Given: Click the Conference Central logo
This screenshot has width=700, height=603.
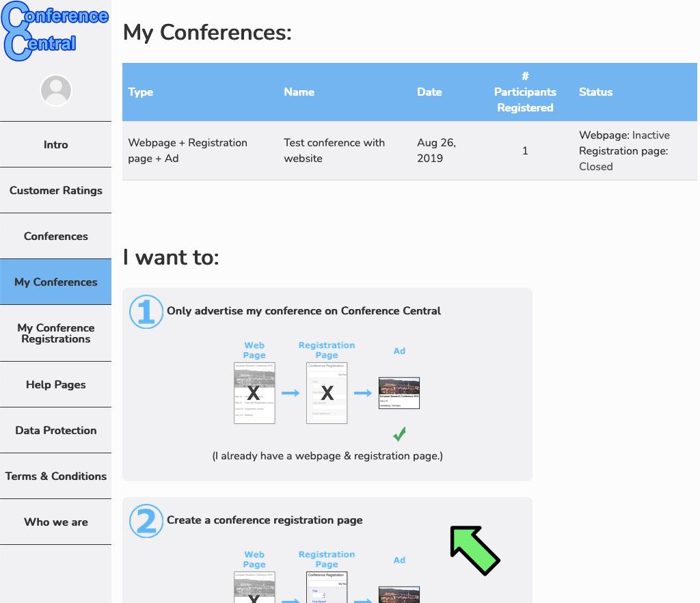Looking at the screenshot, I should (55, 31).
